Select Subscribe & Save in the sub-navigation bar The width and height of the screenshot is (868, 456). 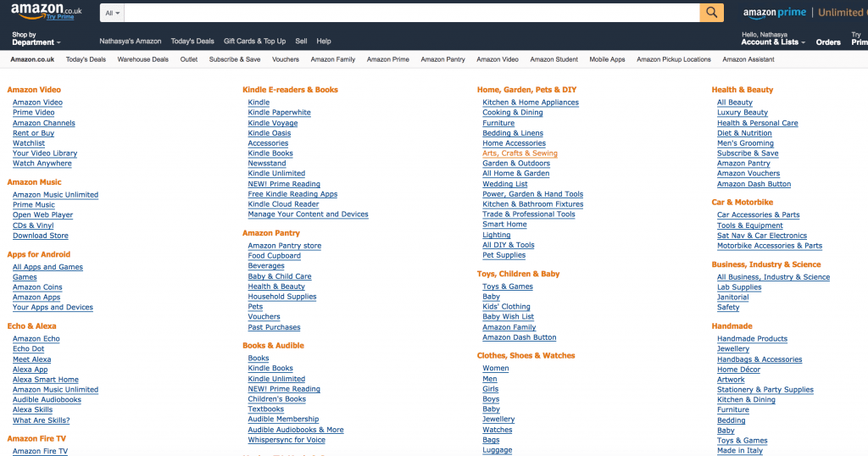point(235,59)
